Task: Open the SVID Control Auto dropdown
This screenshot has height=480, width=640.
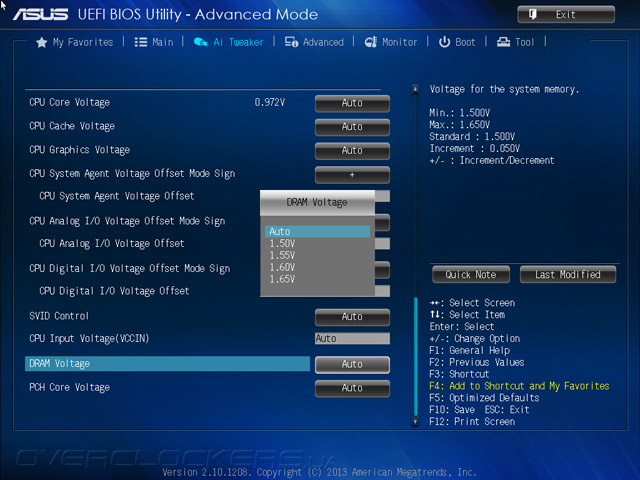Action: click(352, 317)
